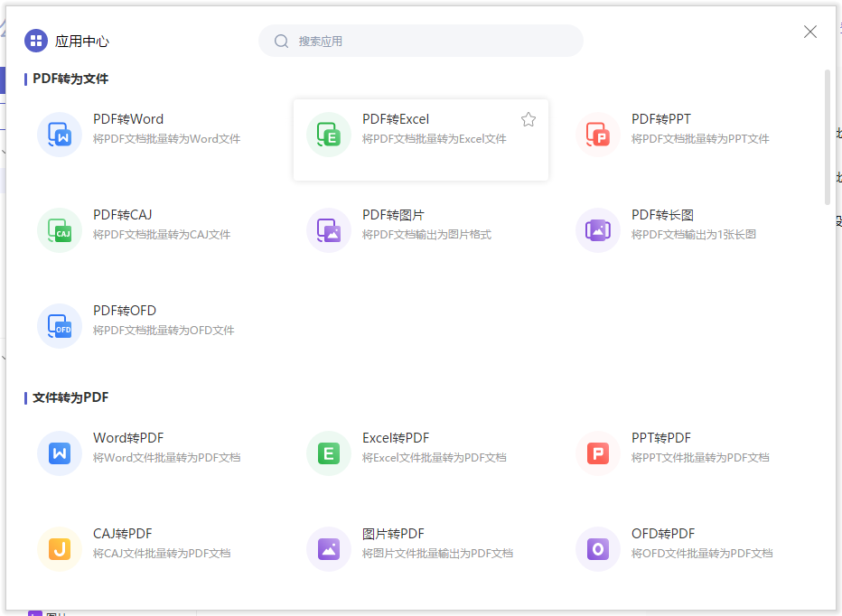842x616 pixels.
Task: Click the PDF转长图 title text
Action: [662, 215]
